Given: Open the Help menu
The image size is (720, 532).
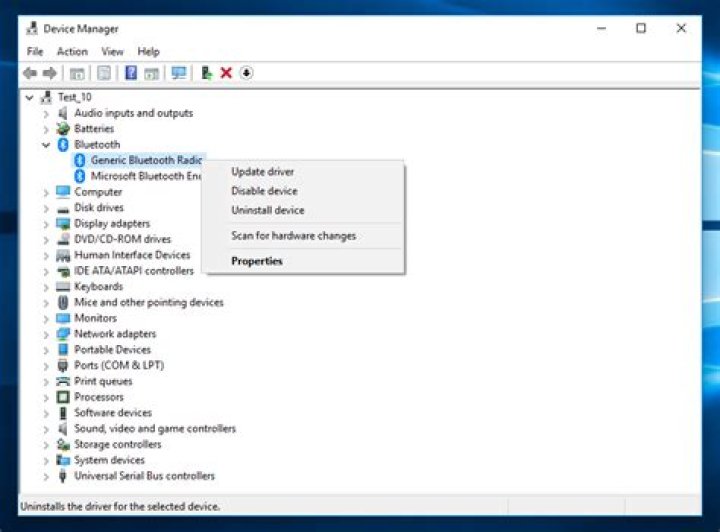Looking at the screenshot, I should [148, 51].
